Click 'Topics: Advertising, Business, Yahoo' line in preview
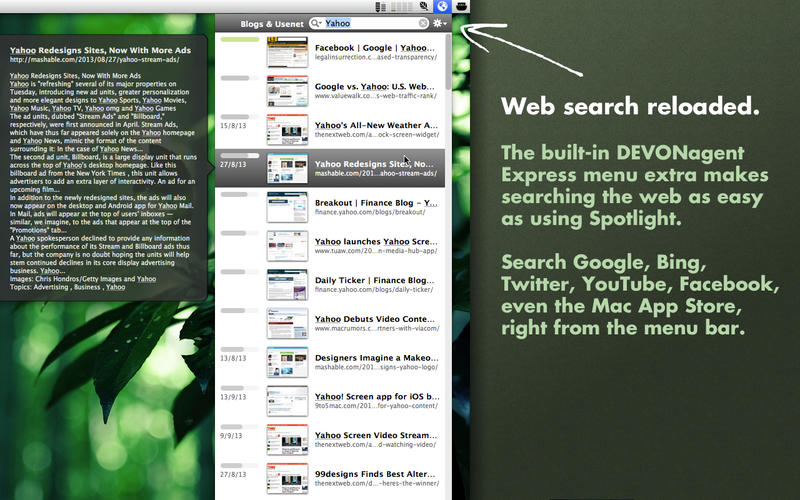The height and width of the screenshot is (500, 800). 67,287
